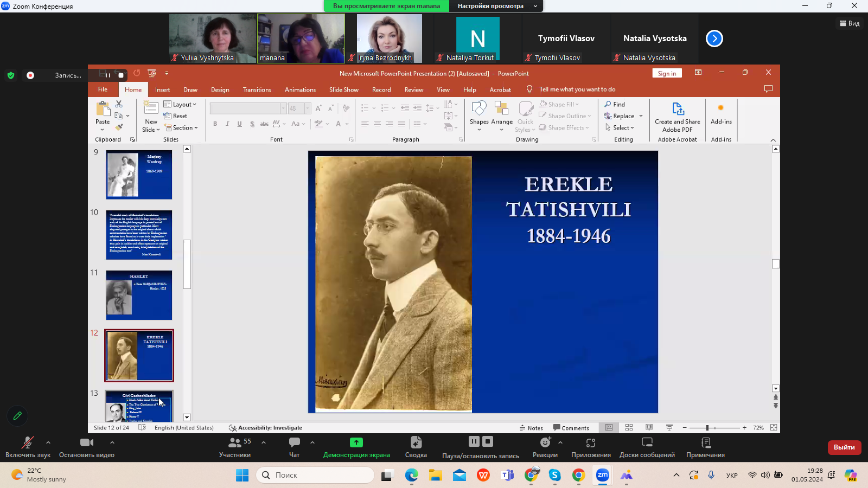Open the view settings dropdown
Viewport: 868px width, 488px height.
pos(497,6)
